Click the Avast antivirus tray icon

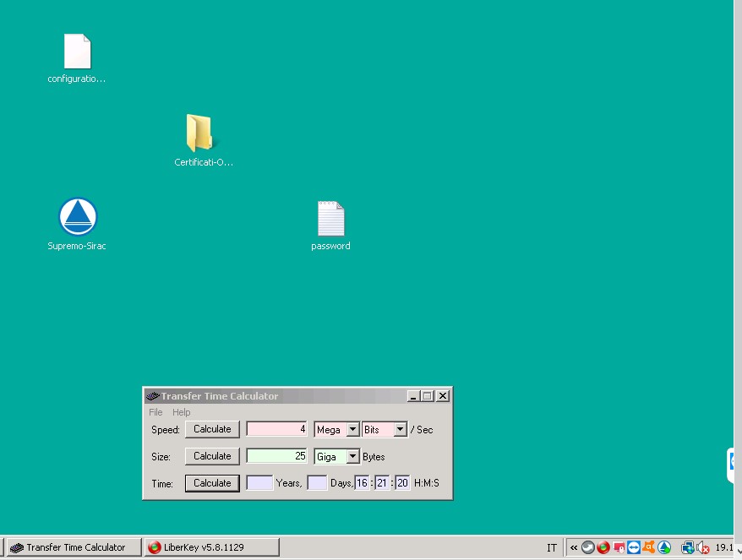click(649, 547)
